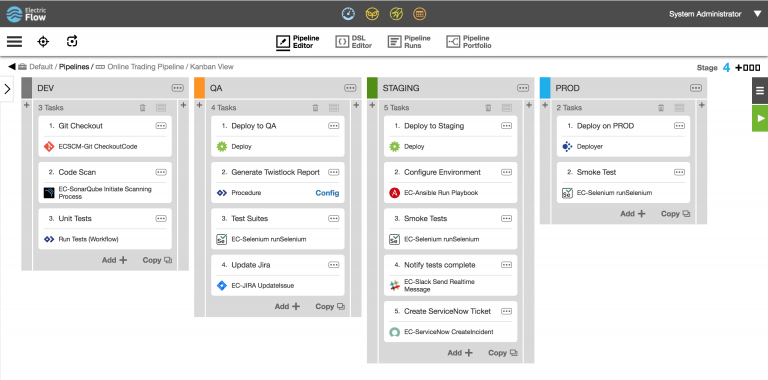Add a new stage with +000 button
This screenshot has height=380, width=768.
click(x=748, y=68)
